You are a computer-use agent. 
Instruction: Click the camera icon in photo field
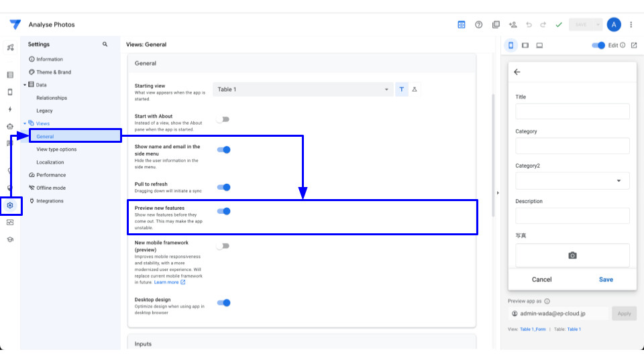coord(572,255)
